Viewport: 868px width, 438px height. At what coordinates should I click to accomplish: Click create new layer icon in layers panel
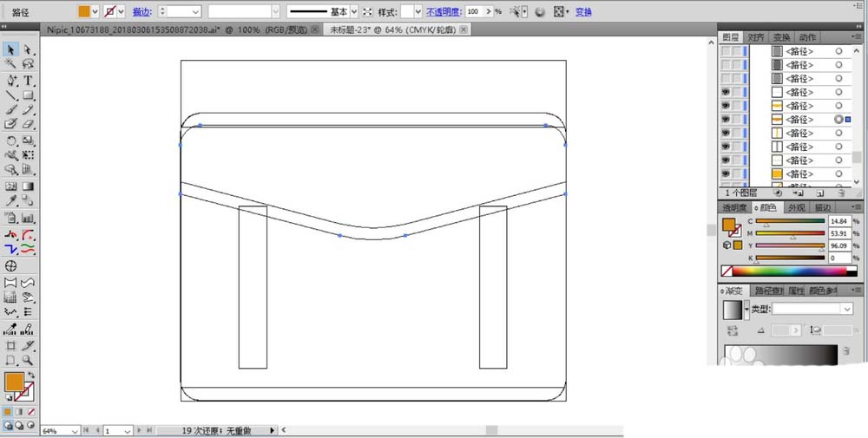[820, 193]
